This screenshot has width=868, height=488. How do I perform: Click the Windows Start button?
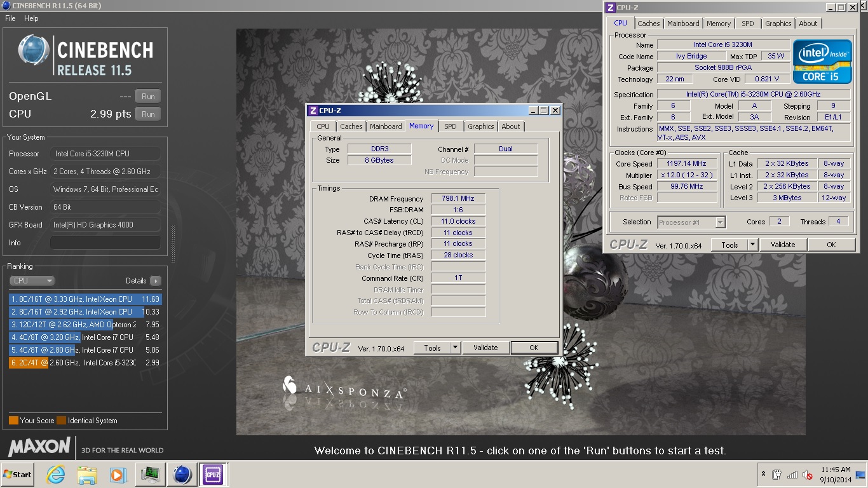[x=17, y=475]
